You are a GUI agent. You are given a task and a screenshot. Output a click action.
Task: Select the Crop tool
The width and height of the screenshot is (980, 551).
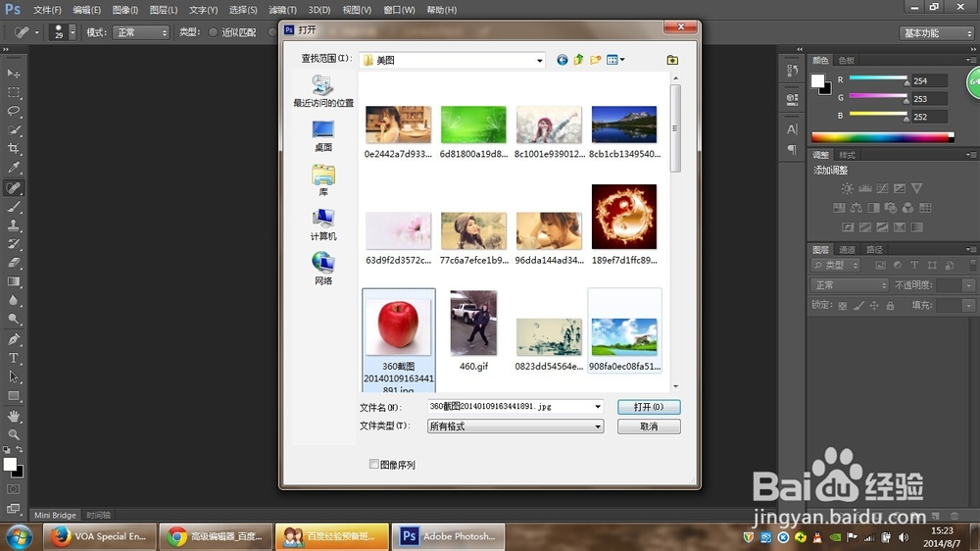[13, 149]
